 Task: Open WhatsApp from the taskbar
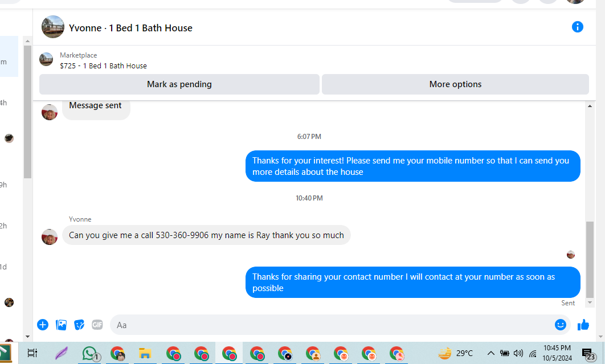click(89, 353)
